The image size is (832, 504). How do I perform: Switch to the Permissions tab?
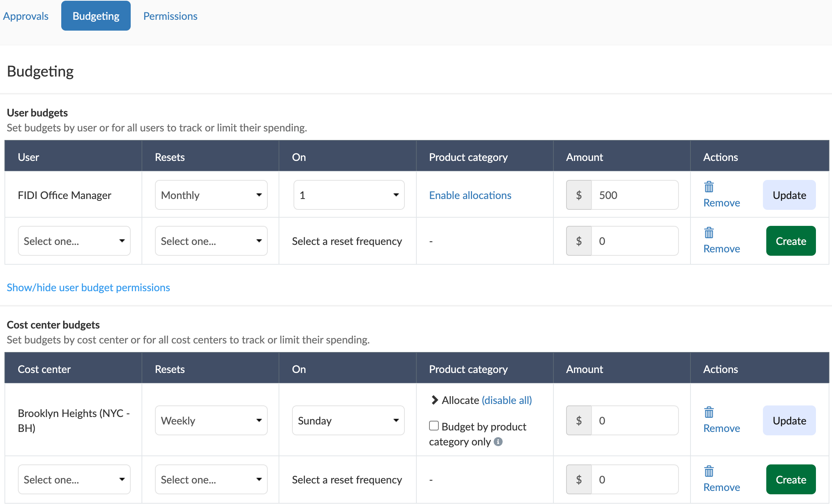pyautogui.click(x=170, y=16)
